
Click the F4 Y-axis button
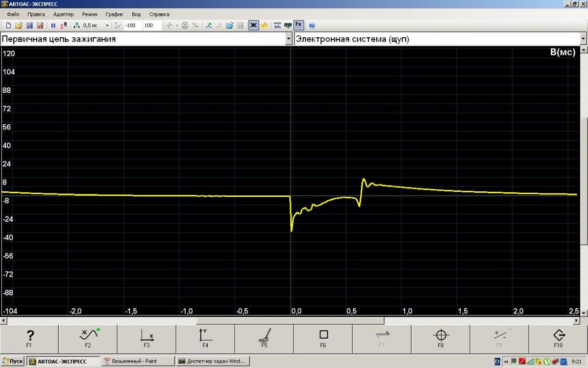(x=206, y=339)
